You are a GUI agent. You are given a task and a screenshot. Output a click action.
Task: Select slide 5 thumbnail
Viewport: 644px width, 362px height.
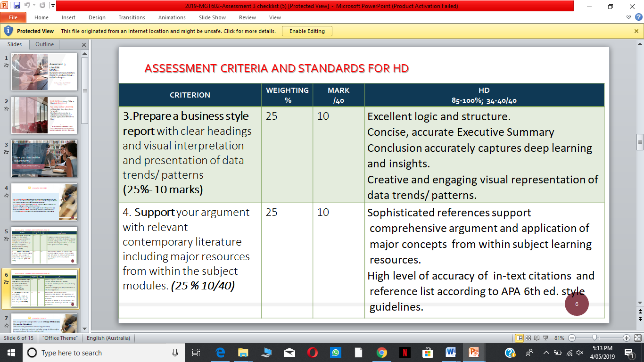(x=44, y=245)
